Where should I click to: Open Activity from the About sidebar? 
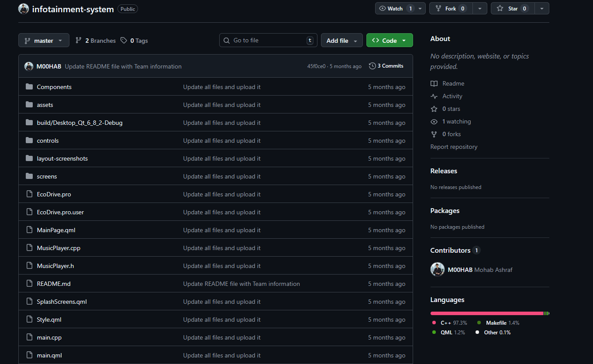[452, 96]
